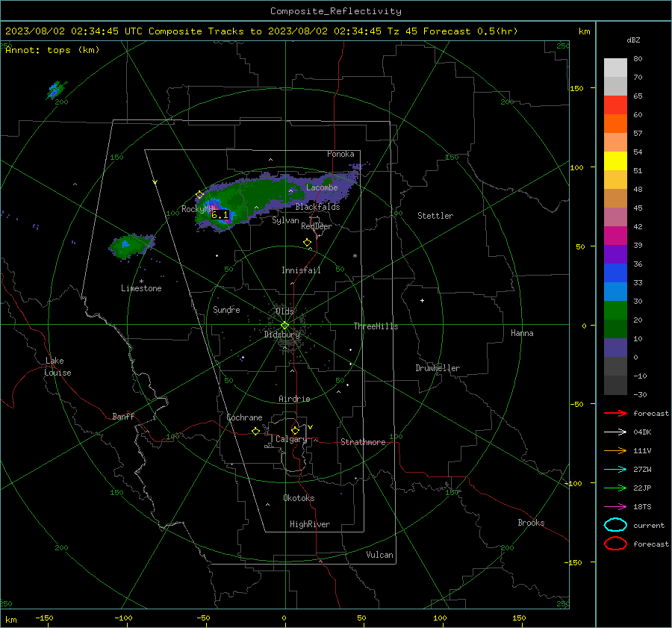The image size is (672, 628).
Task: Select the Brooks label
Action: click(x=531, y=523)
